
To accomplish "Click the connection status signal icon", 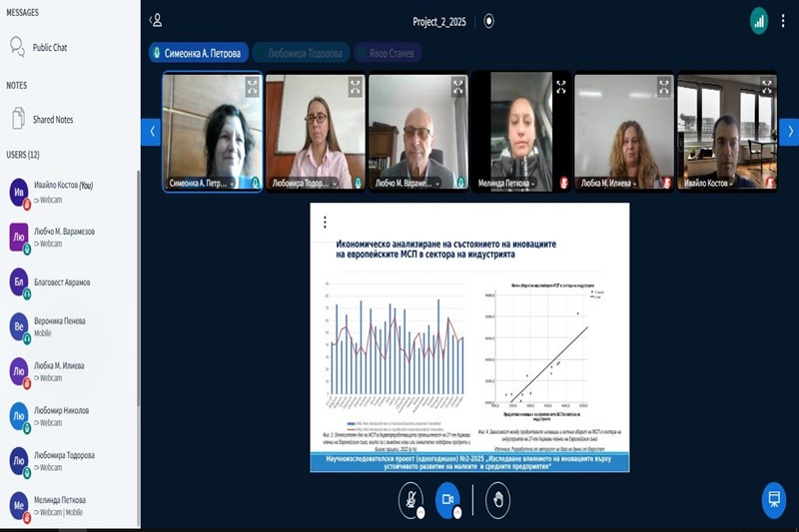I will pyautogui.click(x=759, y=20).
